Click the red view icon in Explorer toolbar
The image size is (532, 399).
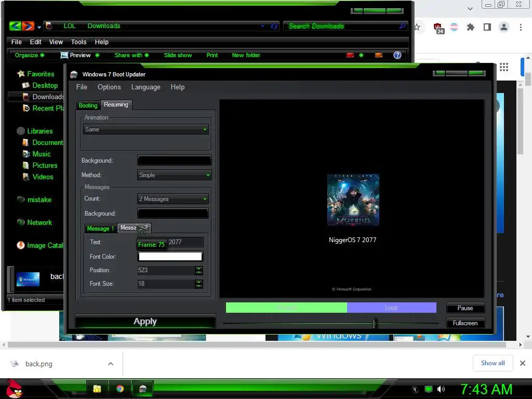click(x=350, y=55)
